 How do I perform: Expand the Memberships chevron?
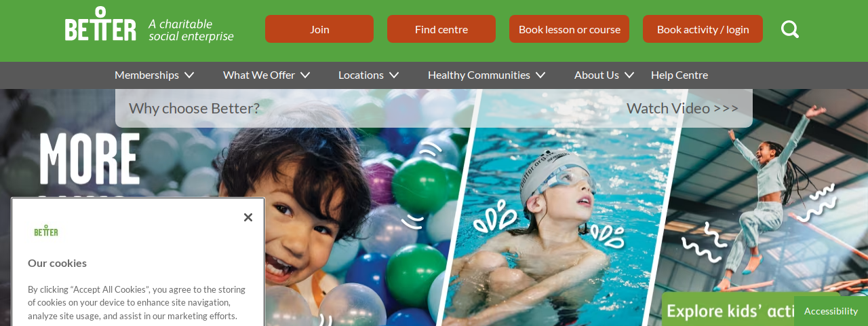tap(189, 75)
